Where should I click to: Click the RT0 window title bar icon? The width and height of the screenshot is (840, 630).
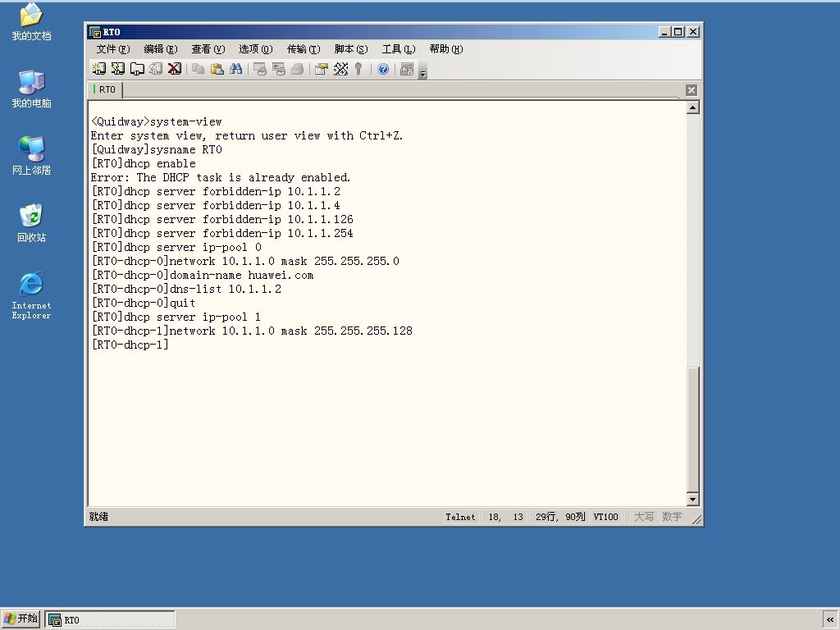tap(95, 32)
